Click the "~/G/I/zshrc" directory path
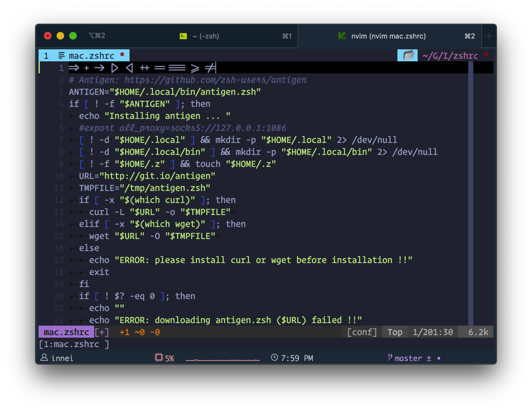 (450, 56)
